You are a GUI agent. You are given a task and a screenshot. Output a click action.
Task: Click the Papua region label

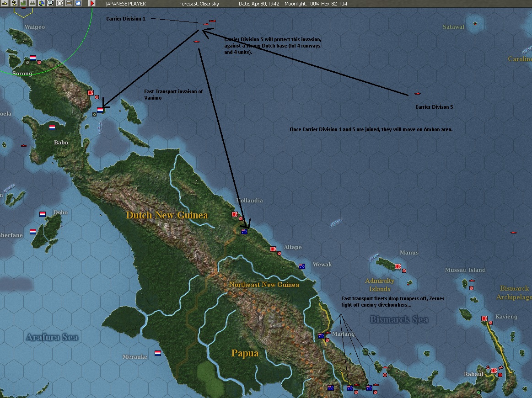(245, 353)
